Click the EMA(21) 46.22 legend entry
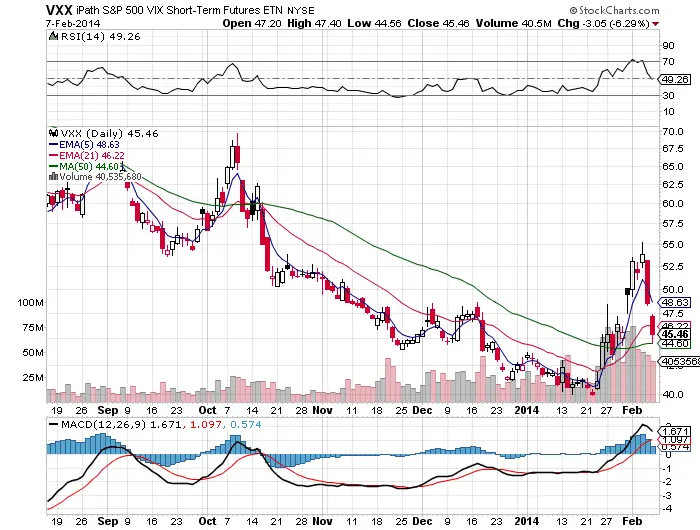 92,155
